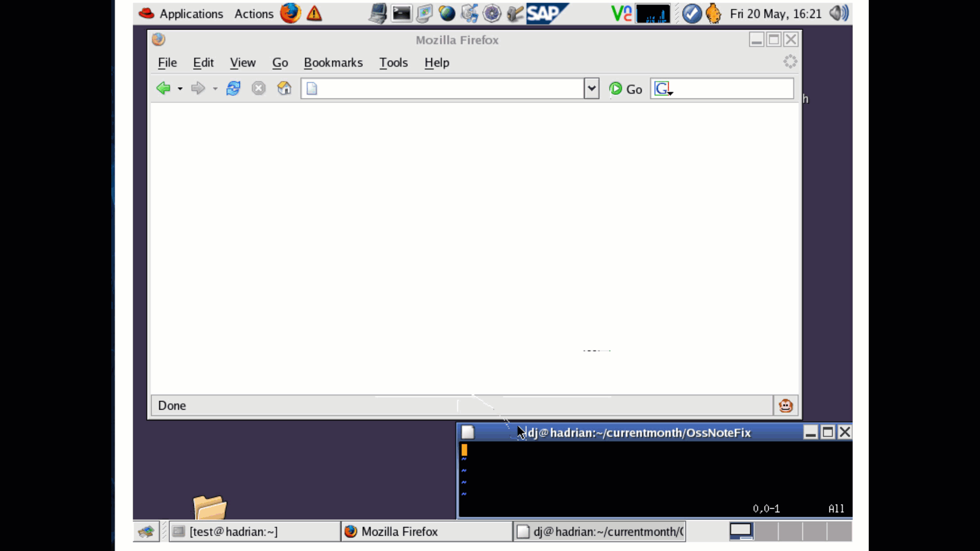Open the Tools menu in Firefox
Viewport: 980px width, 551px height.
(x=394, y=63)
